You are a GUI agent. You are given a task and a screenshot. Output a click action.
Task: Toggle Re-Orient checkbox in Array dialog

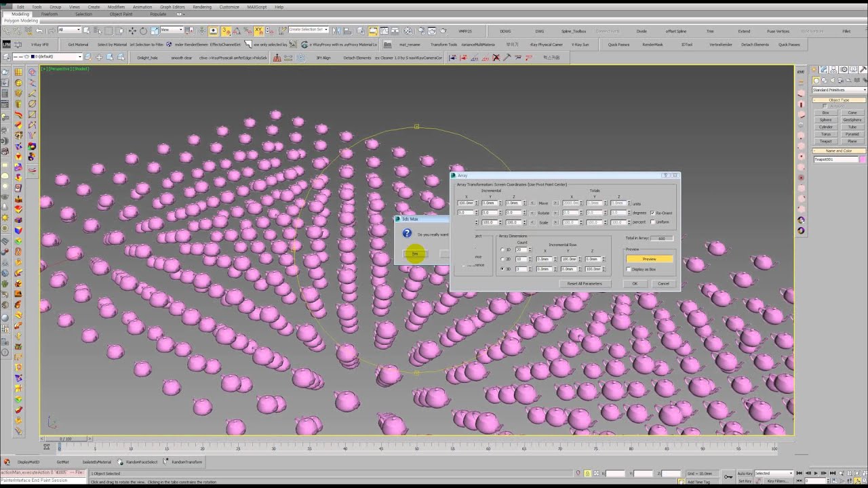[652, 213]
